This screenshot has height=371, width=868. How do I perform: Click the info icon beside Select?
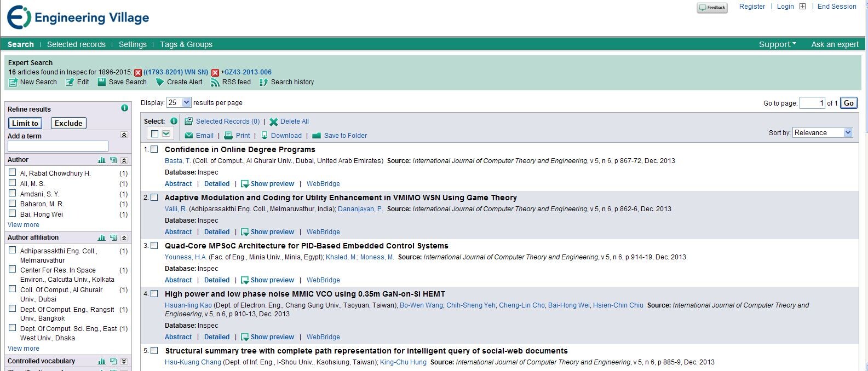pyautogui.click(x=174, y=121)
